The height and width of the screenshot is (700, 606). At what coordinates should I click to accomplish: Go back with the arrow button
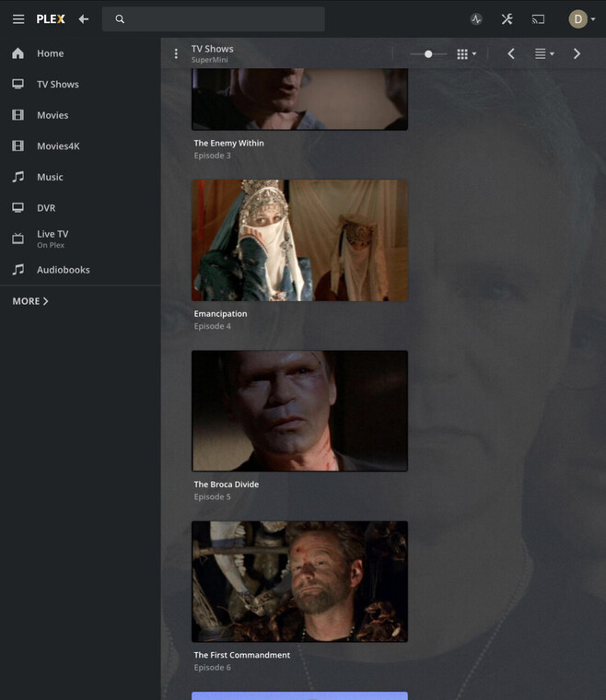point(84,19)
